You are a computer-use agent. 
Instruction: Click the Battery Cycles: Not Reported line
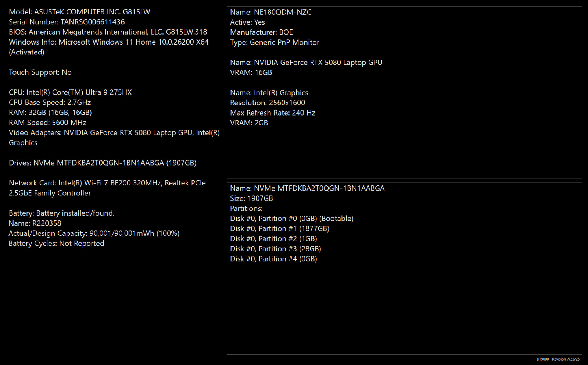pyautogui.click(x=57, y=243)
